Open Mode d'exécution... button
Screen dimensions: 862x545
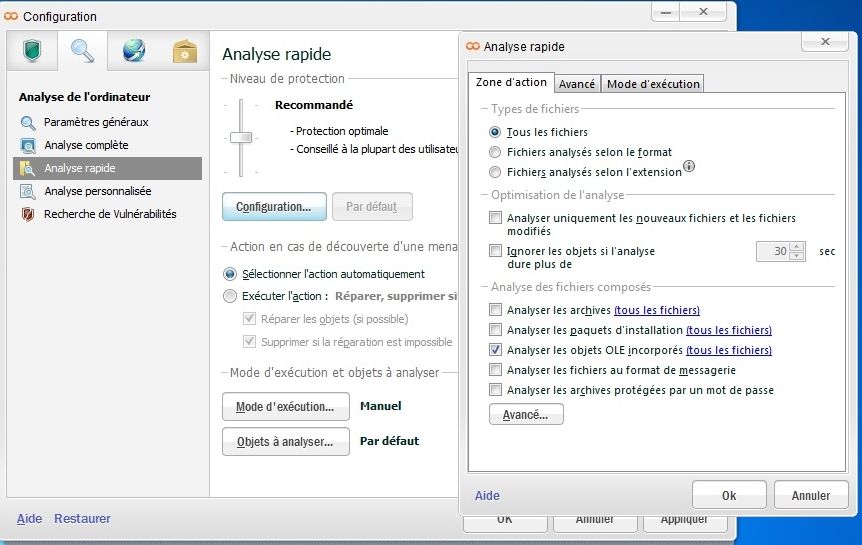286,407
